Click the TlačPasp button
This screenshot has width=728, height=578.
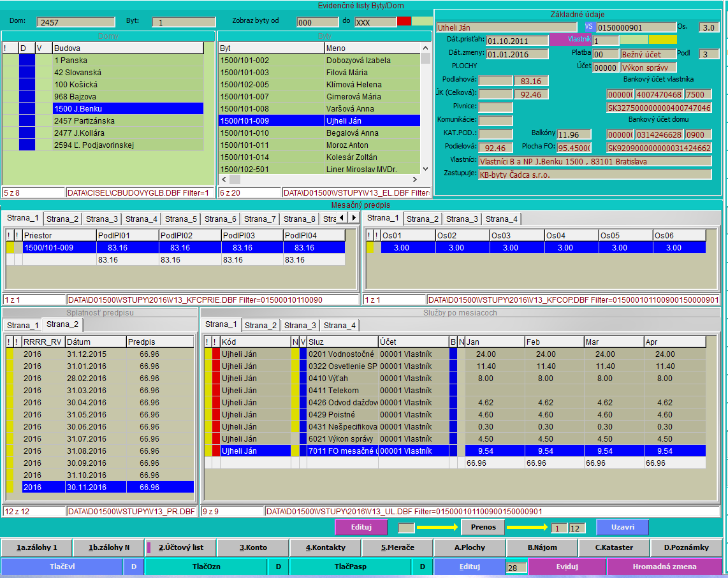click(351, 567)
